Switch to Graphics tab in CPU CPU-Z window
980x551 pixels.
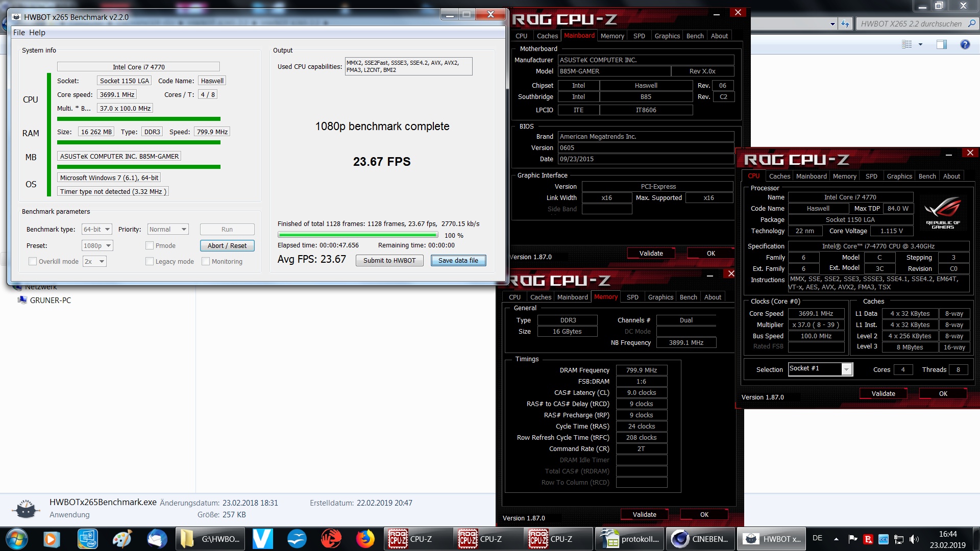pyautogui.click(x=899, y=176)
